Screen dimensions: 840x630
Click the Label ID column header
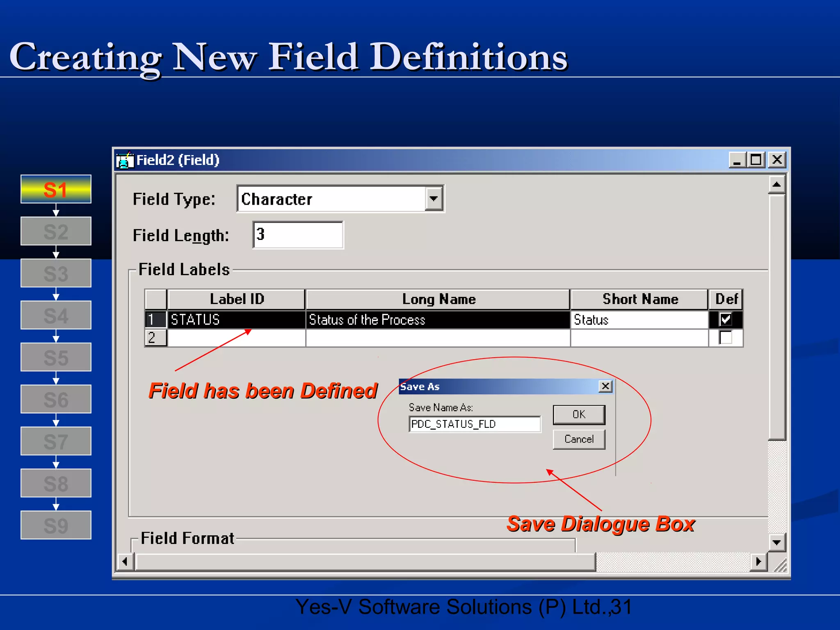point(236,299)
